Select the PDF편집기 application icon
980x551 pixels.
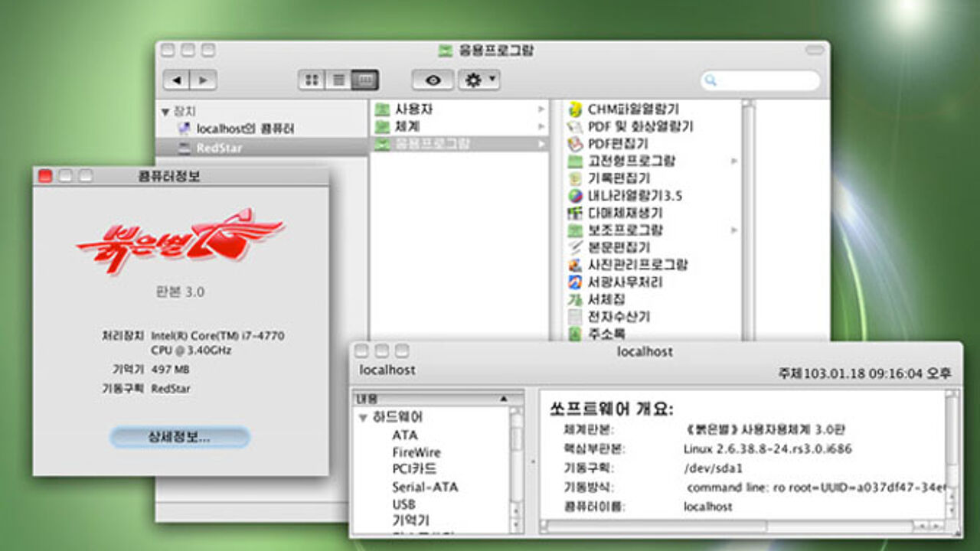click(x=576, y=144)
